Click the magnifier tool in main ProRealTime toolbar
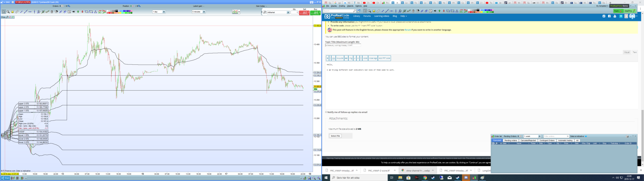This screenshot has width=644, height=181. [369, 11]
